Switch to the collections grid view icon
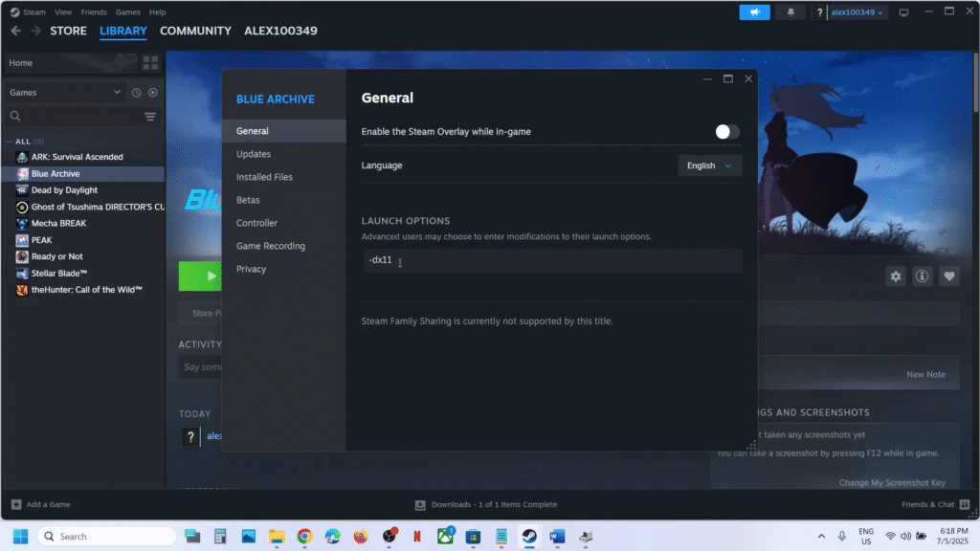The width and height of the screenshot is (980, 551). pyautogui.click(x=150, y=63)
